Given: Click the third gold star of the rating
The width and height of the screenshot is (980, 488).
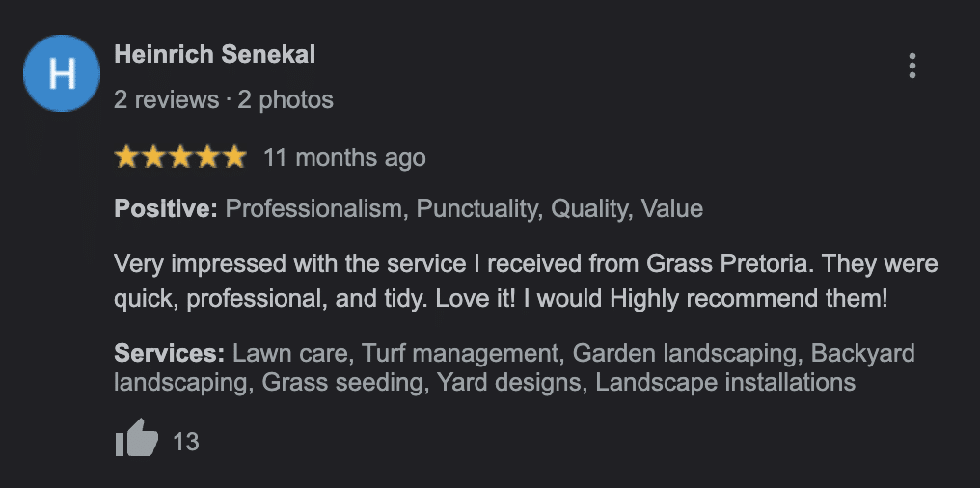Looking at the screenshot, I should 180,157.
